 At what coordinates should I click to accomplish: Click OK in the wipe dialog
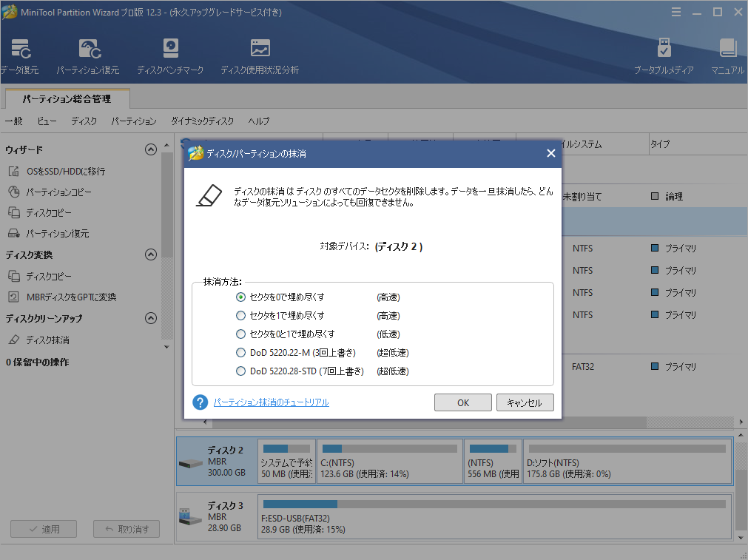coord(462,402)
